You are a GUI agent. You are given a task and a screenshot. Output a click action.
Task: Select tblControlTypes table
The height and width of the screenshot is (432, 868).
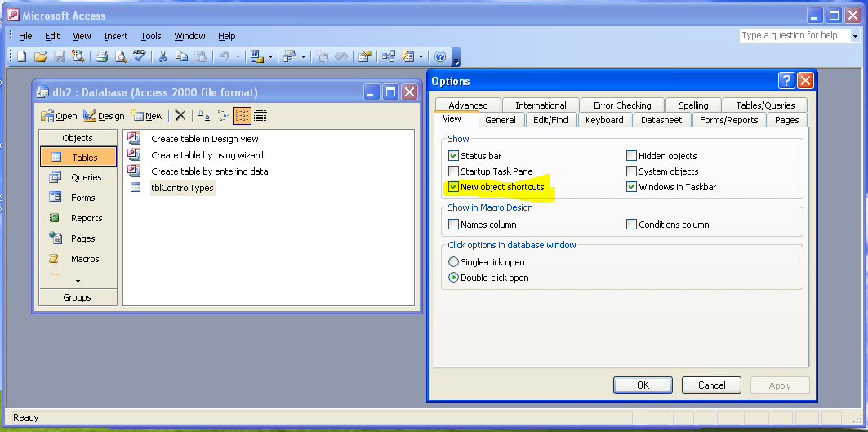182,188
